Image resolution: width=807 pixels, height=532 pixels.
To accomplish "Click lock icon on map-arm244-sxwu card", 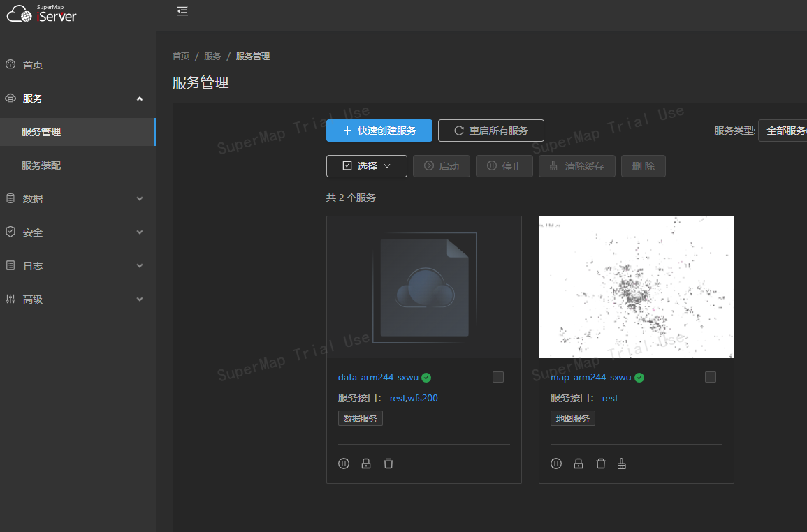I will (579, 464).
